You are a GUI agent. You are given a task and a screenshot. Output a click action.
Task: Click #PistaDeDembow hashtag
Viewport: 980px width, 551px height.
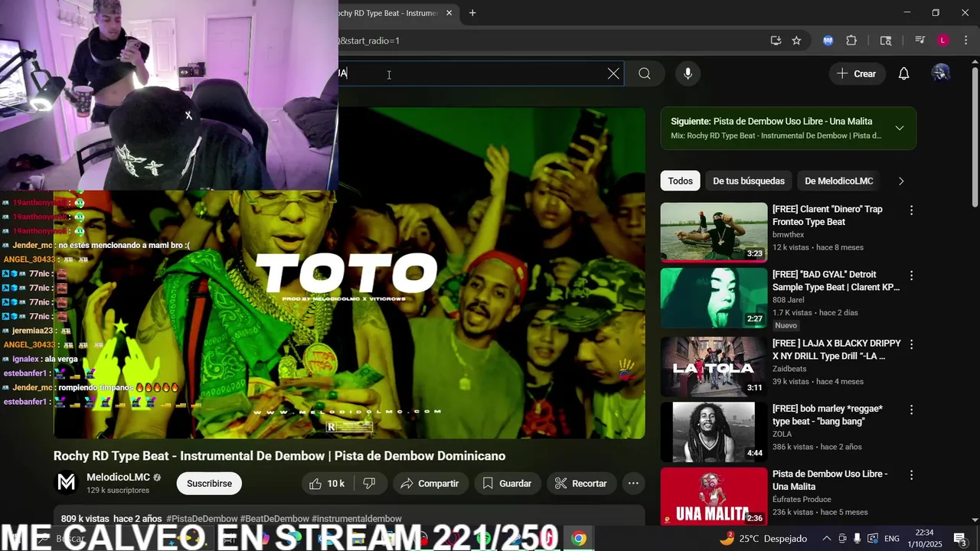click(201, 519)
